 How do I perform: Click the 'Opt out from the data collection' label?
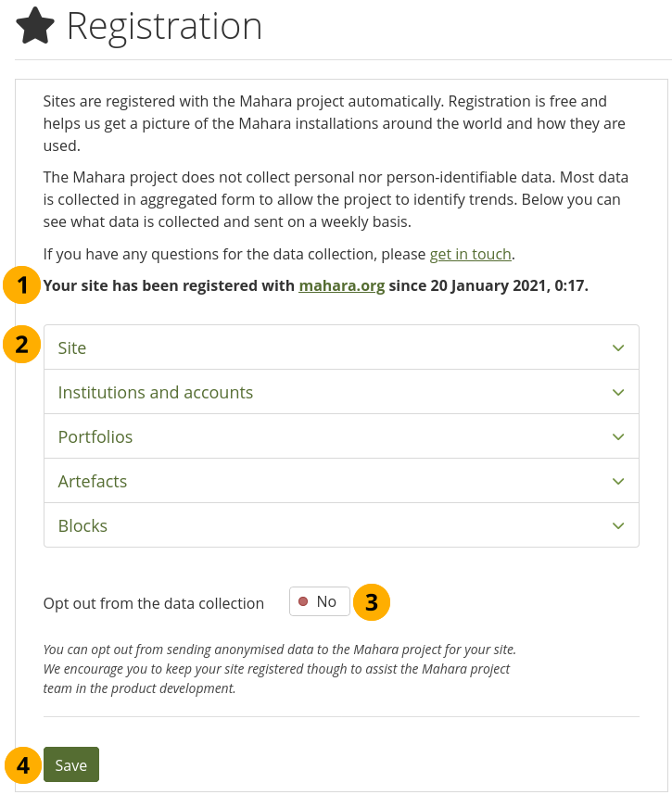click(x=154, y=603)
